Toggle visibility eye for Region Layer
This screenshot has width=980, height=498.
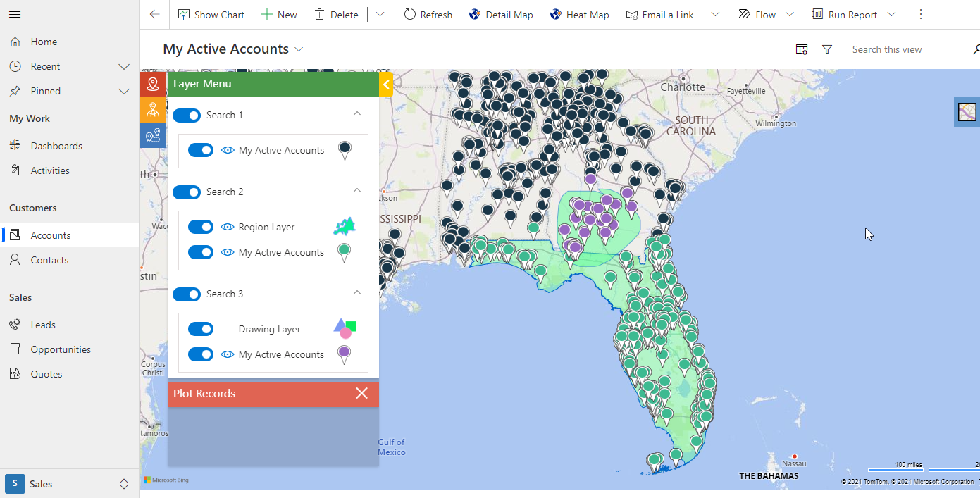(227, 226)
